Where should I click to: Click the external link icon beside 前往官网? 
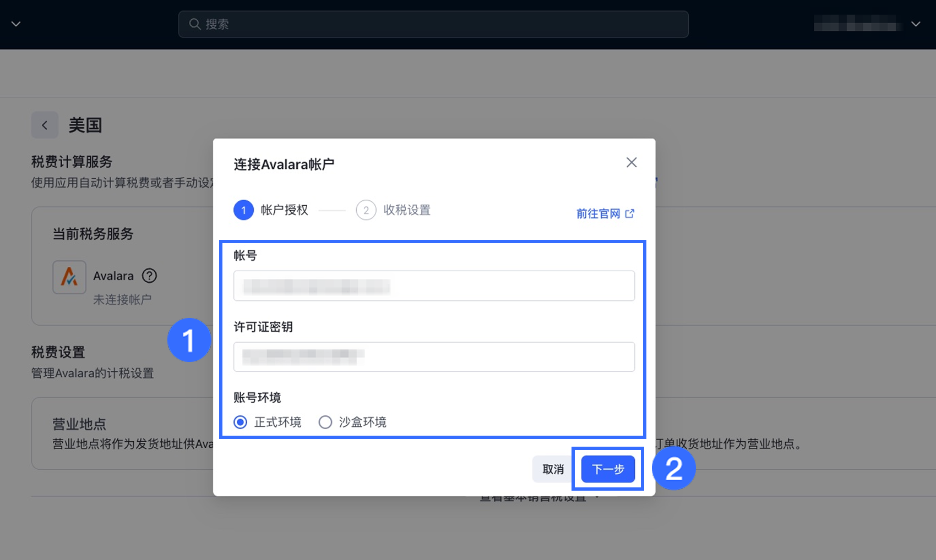pos(630,213)
